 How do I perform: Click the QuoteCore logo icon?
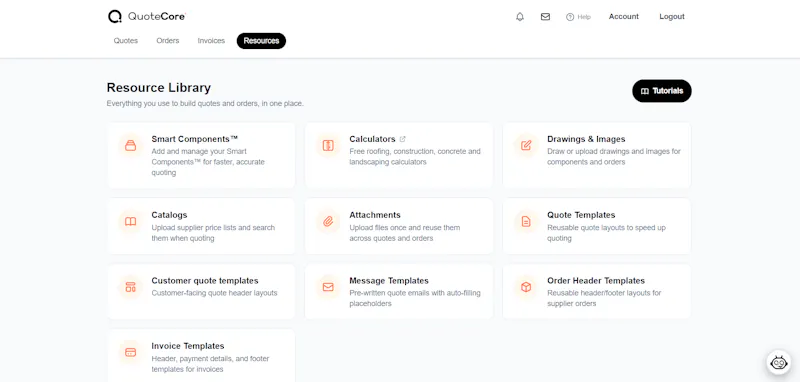point(115,16)
